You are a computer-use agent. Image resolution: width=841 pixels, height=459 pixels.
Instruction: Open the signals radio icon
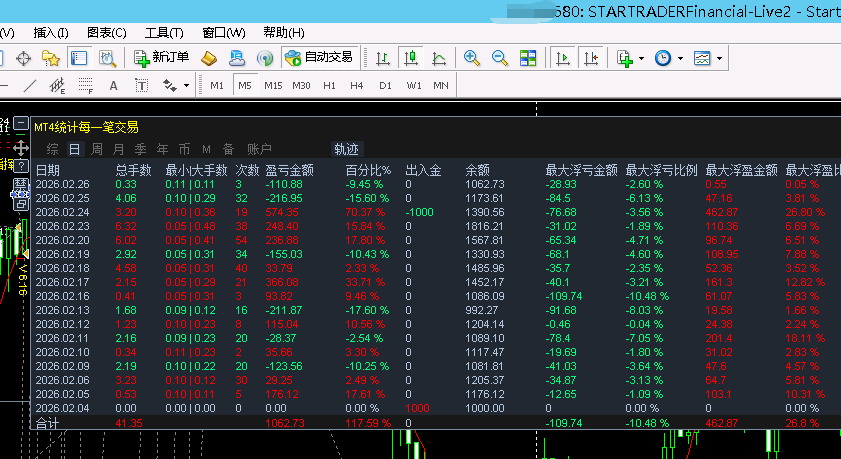[x=265, y=58]
